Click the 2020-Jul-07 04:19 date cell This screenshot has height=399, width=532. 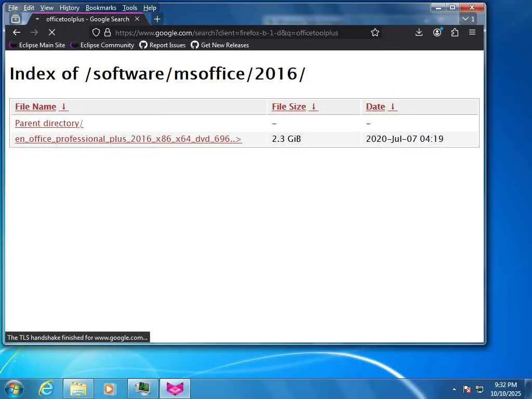(x=404, y=139)
